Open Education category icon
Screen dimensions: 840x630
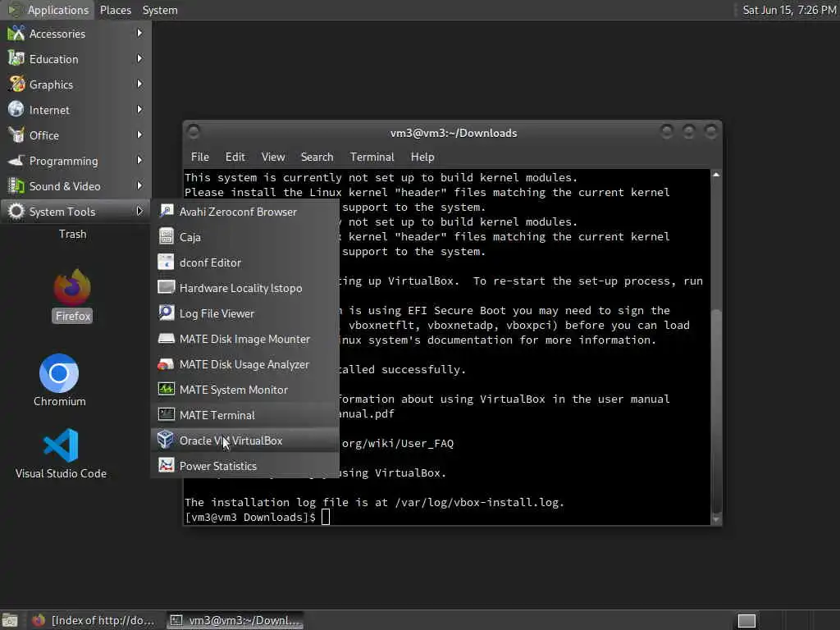point(16,59)
